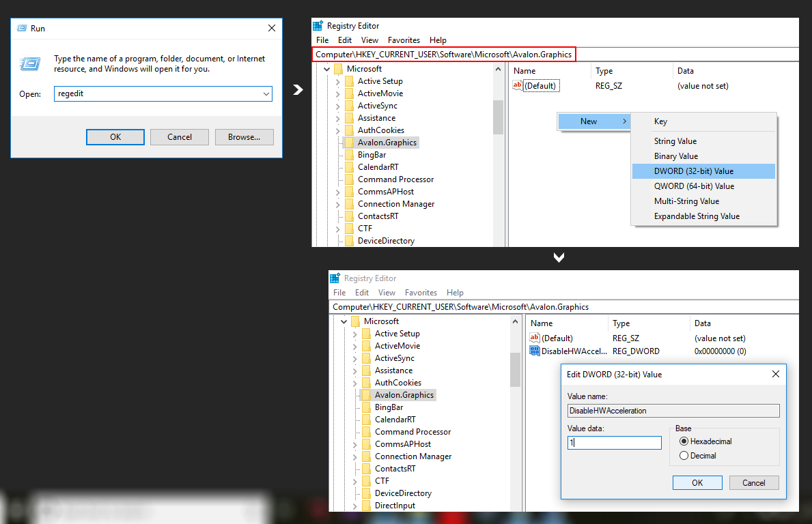The height and width of the screenshot is (524, 812).
Task: Click ActiveSync folder icon in lower Registry Editor
Action: (x=366, y=358)
